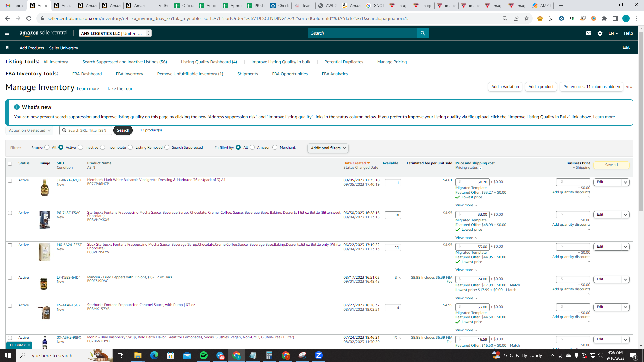Bookmark page with the star icon
This screenshot has width=644, height=362.
tap(527, 18)
